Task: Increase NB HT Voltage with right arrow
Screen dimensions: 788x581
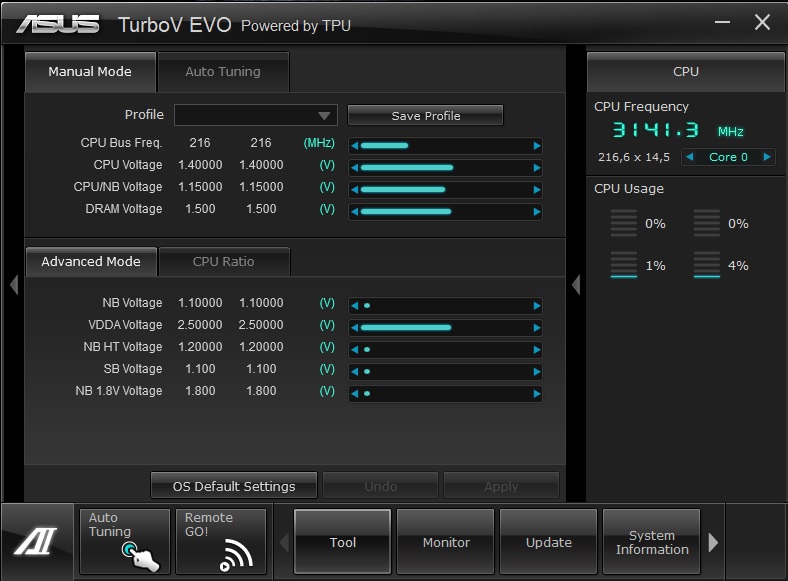Action: coord(536,350)
